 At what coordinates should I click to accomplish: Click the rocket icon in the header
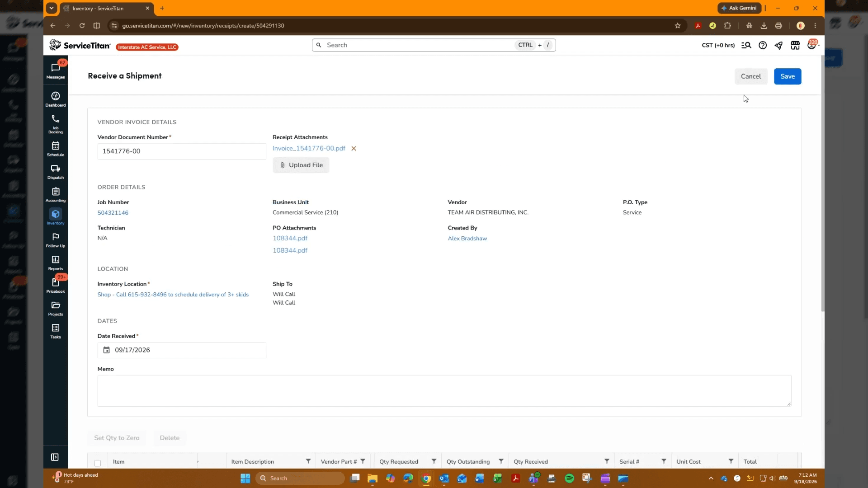coord(778,45)
